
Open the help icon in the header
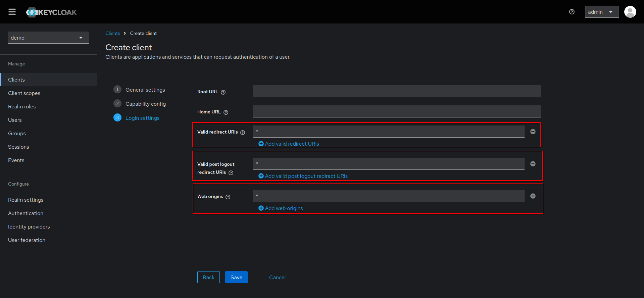pyautogui.click(x=572, y=12)
